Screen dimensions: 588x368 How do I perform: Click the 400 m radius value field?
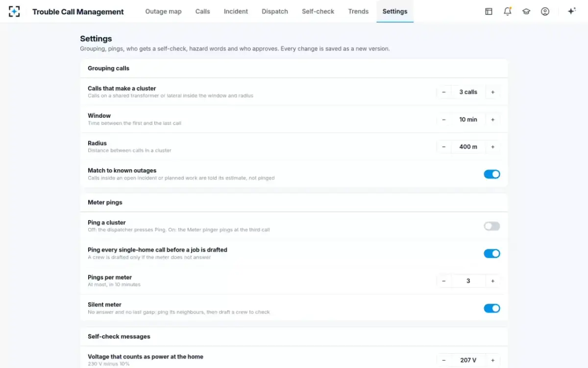click(x=468, y=147)
